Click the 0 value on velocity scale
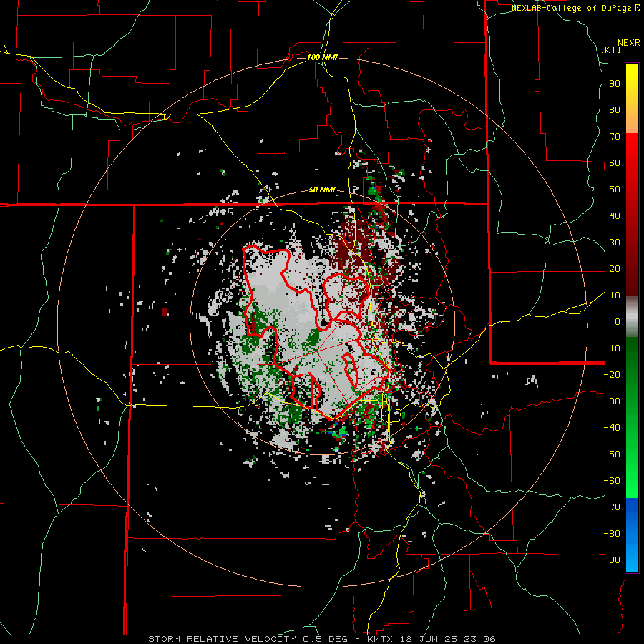 click(618, 322)
